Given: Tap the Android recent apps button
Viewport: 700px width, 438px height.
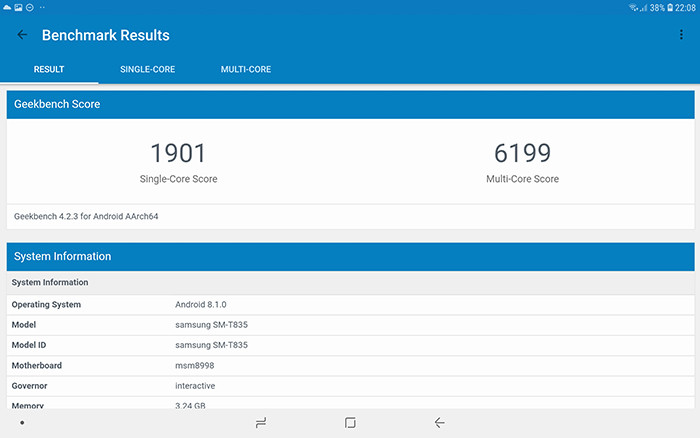Looking at the screenshot, I should 261,423.
